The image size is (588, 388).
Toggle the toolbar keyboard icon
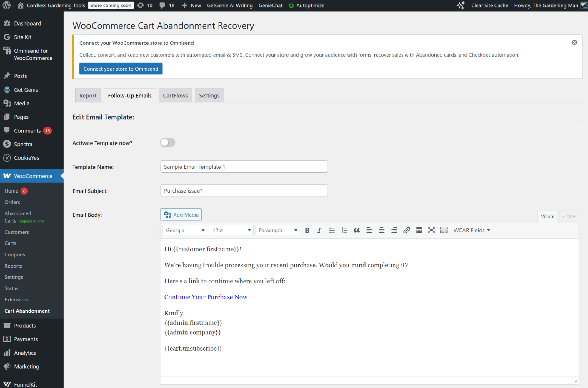coord(444,230)
